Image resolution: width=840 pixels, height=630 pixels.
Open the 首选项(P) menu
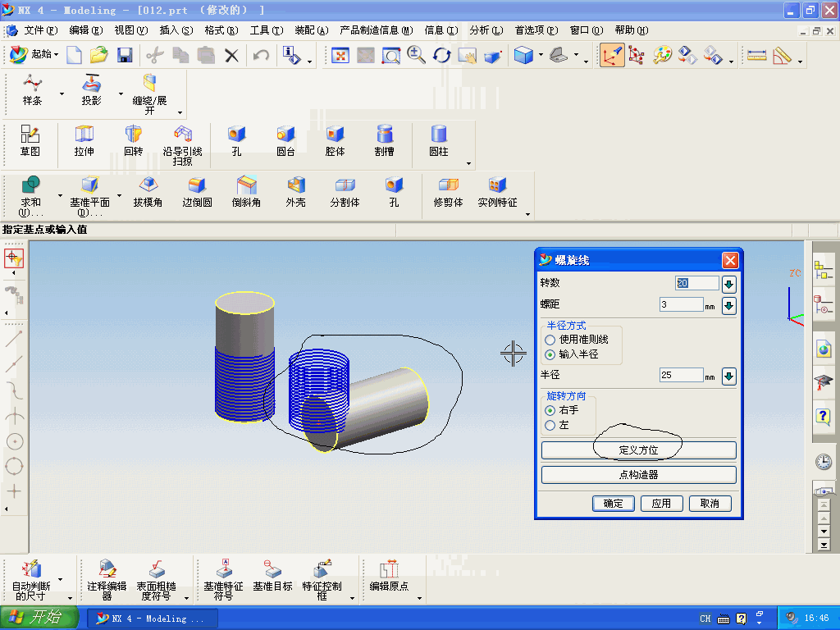pos(536,30)
